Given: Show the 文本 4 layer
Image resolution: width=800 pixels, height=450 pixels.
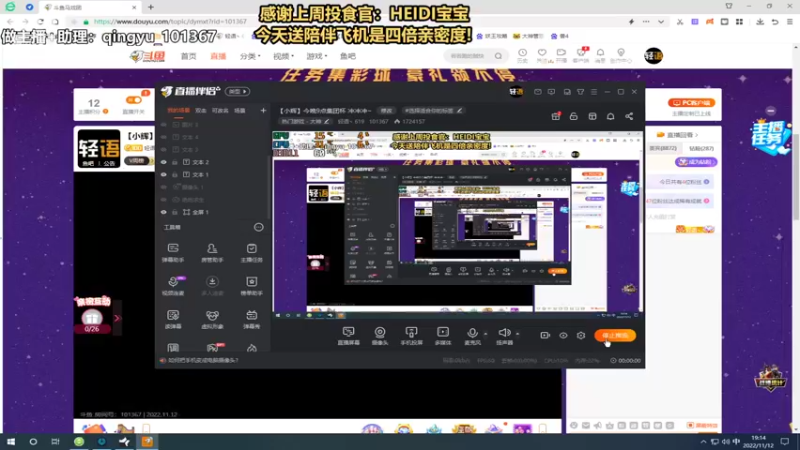Looking at the screenshot, I should 164,137.
